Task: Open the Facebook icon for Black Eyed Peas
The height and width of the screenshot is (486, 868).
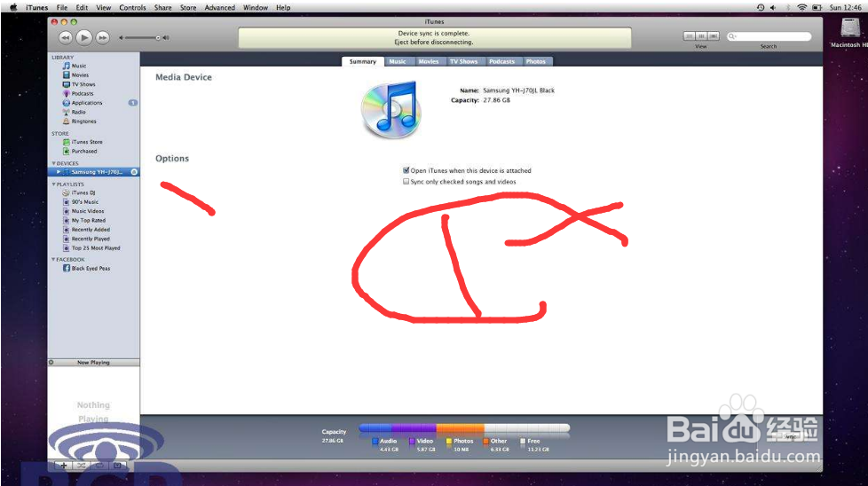Action: coord(67,268)
